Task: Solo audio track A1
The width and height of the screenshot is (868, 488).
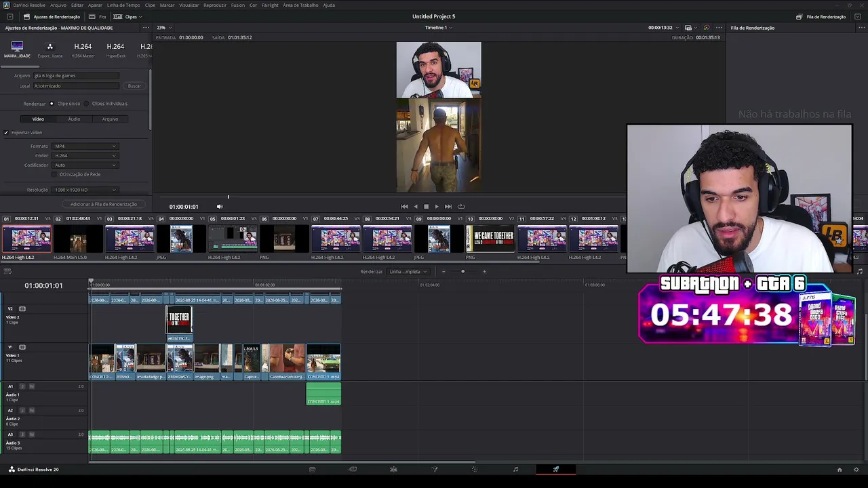Action: [22, 386]
